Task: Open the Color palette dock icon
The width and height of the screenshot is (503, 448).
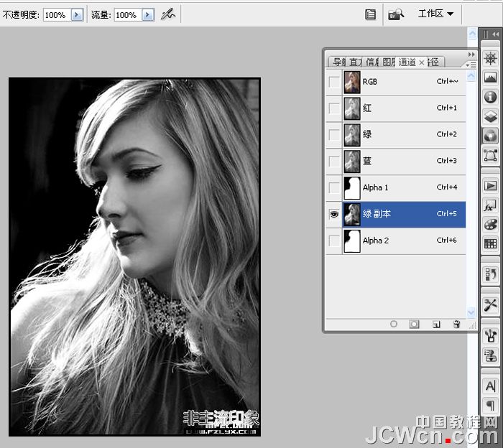Action: 491,224
